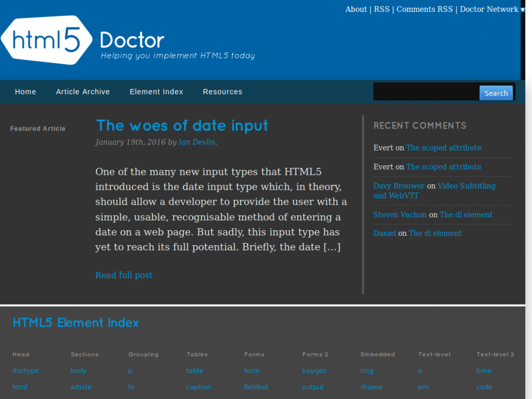
Task: Open Davy Brouwer commenter link
Action: pos(398,185)
